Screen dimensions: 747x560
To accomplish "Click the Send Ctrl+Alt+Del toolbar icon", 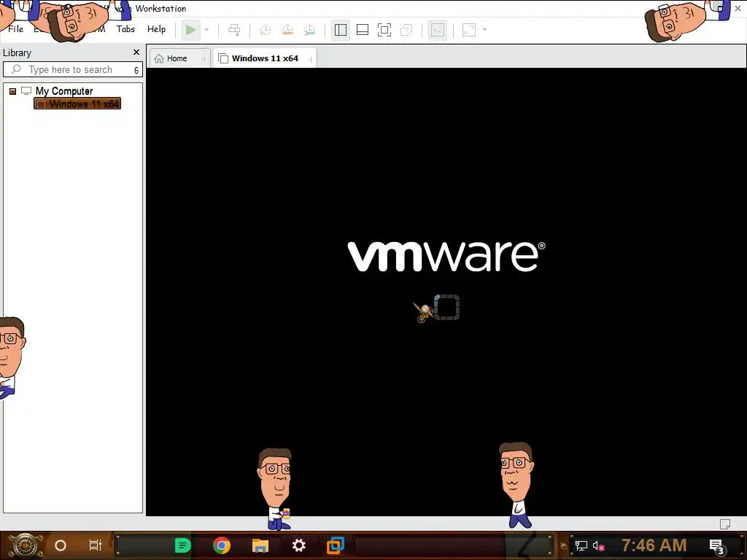I will tap(234, 30).
